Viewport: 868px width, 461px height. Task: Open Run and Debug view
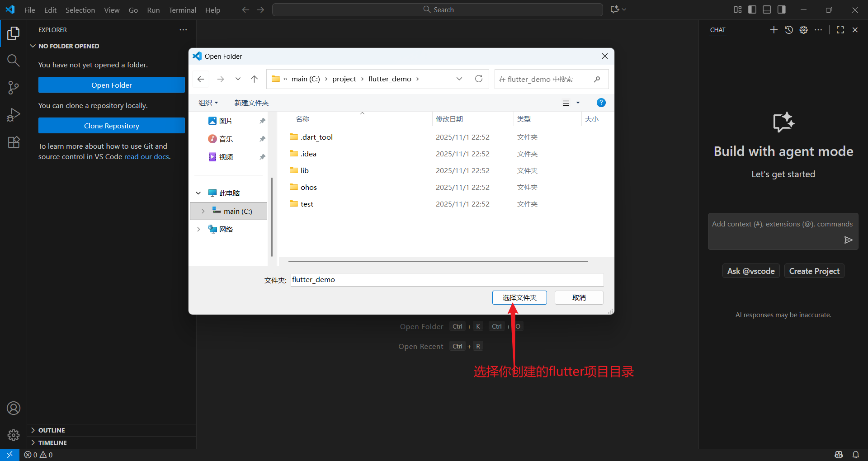14,115
